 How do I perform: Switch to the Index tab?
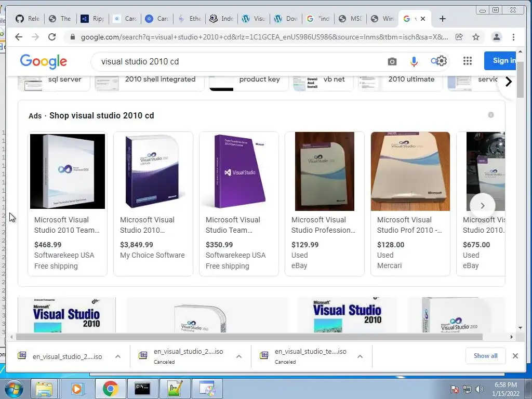tap(221, 19)
